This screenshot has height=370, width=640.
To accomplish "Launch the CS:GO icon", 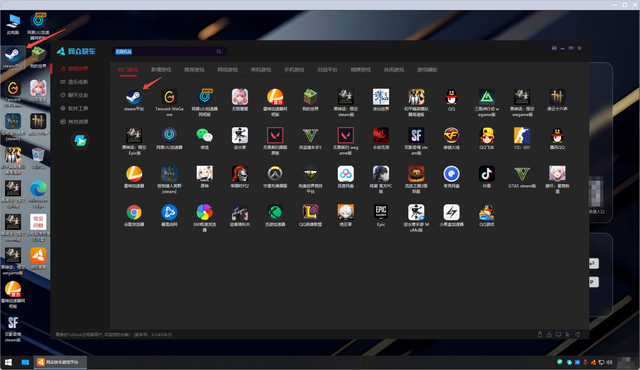I will pos(522,135).
